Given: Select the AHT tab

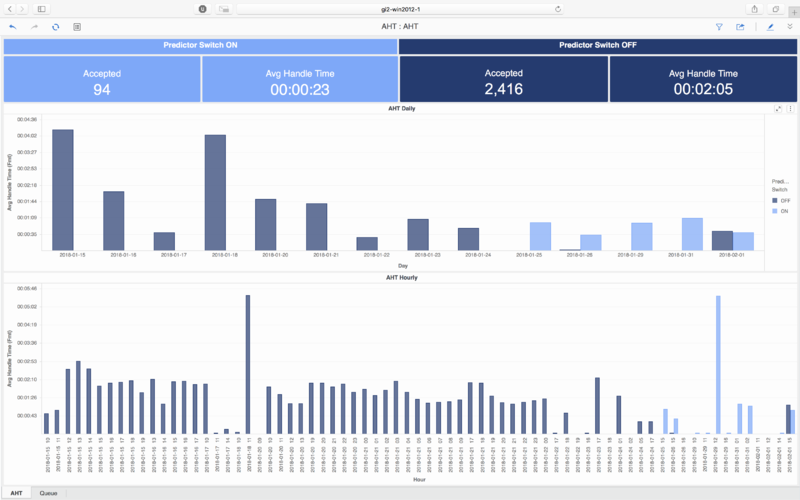Looking at the screenshot, I should coord(17,493).
